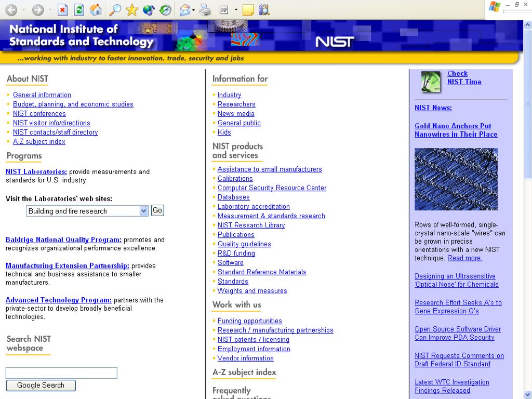
Task: Click the Go button beside laboratories dropdown
Action: click(x=157, y=210)
